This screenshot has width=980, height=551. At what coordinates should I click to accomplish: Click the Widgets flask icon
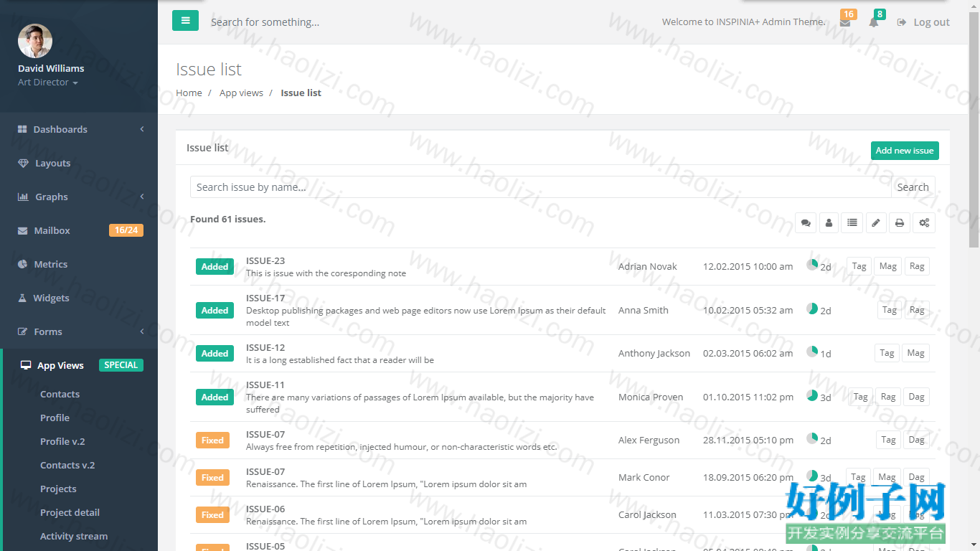click(x=22, y=298)
